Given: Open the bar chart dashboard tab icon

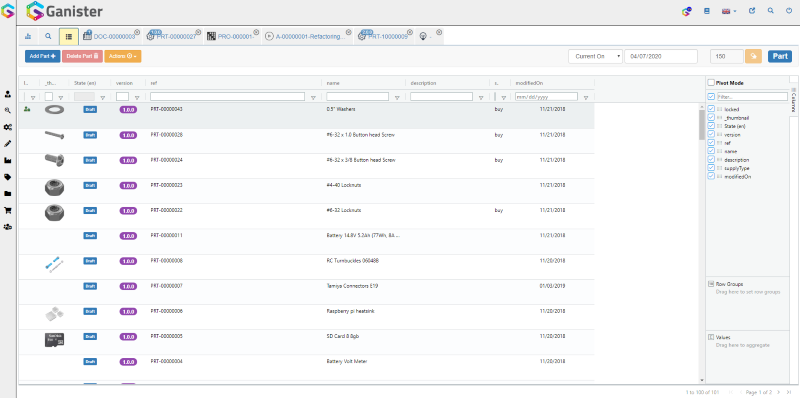Looking at the screenshot, I should [28, 36].
